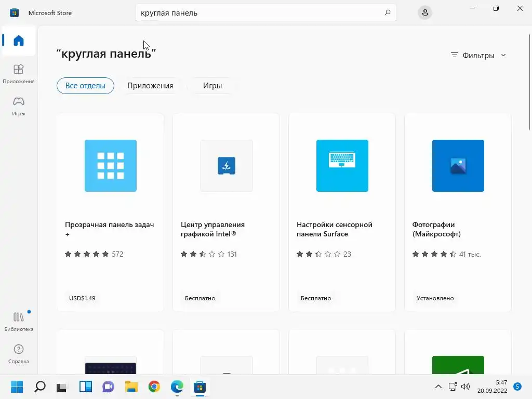Open the Библиотека in the sidebar
Viewport: 532px width, 399px height.
[19, 322]
